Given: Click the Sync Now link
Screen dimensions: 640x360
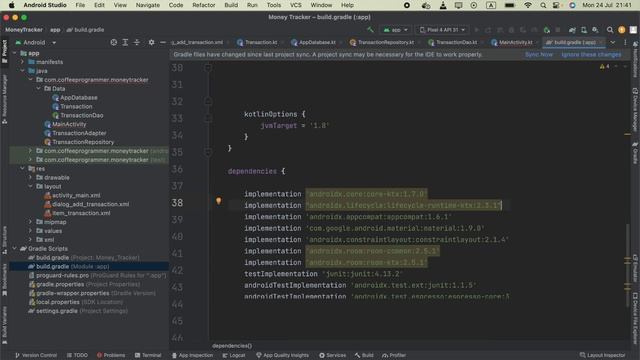Looking at the screenshot, I should [x=539, y=54].
